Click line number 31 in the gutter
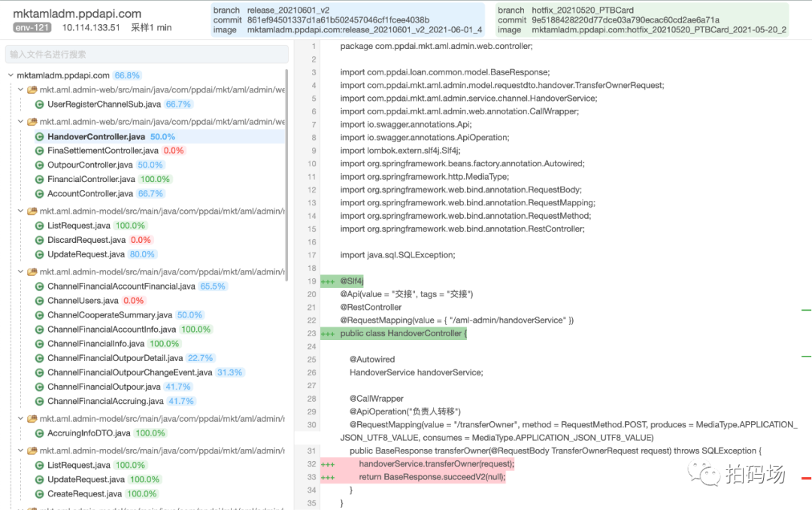This screenshot has width=812, height=510. [x=311, y=451]
